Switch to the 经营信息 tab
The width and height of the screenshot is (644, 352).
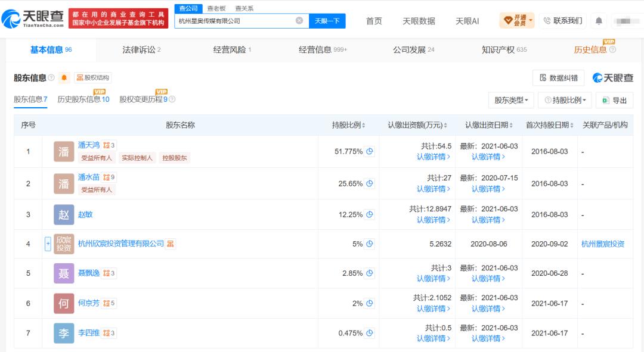(323, 49)
